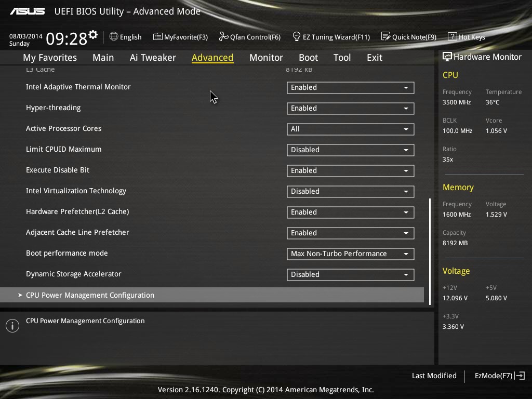Screen dimensions: 532x399
Task: Switch to the Monitor tab
Action: click(266, 58)
